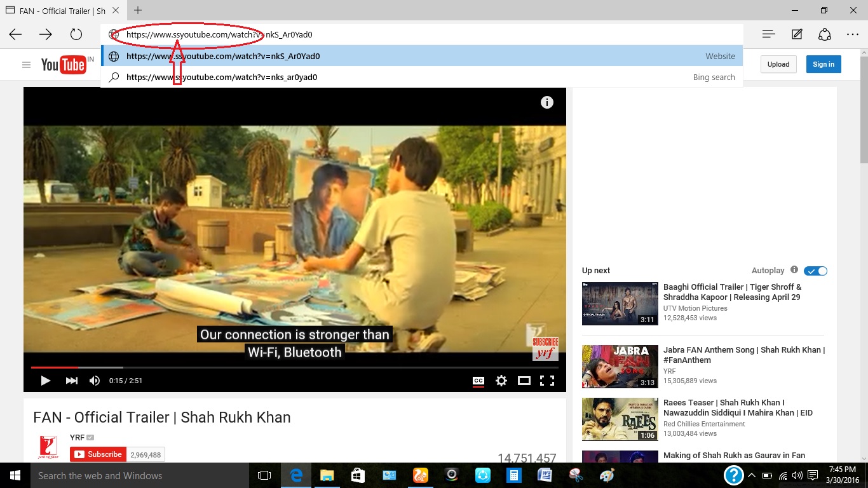Open the Baaghi Official Trailer thumbnail

(x=620, y=304)
